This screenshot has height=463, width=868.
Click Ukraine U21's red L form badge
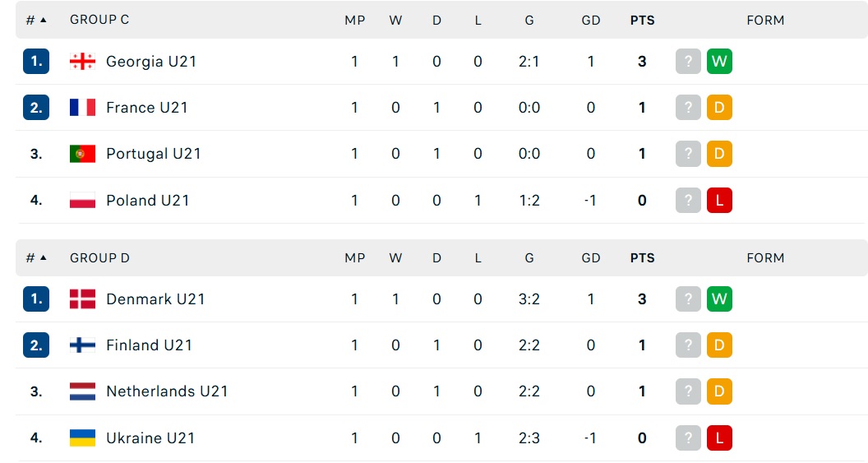pos(719,438)
